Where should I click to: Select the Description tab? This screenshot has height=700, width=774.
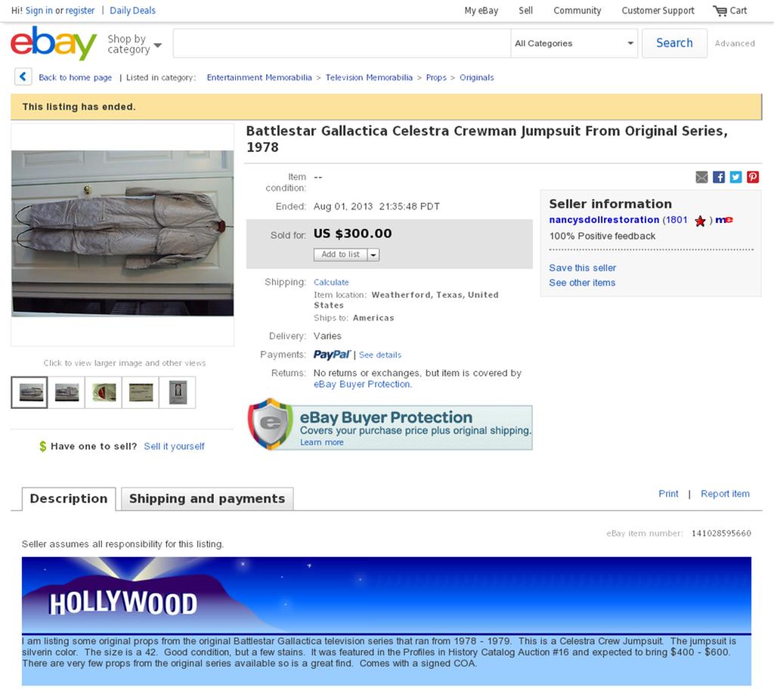(x=69, y=499)
